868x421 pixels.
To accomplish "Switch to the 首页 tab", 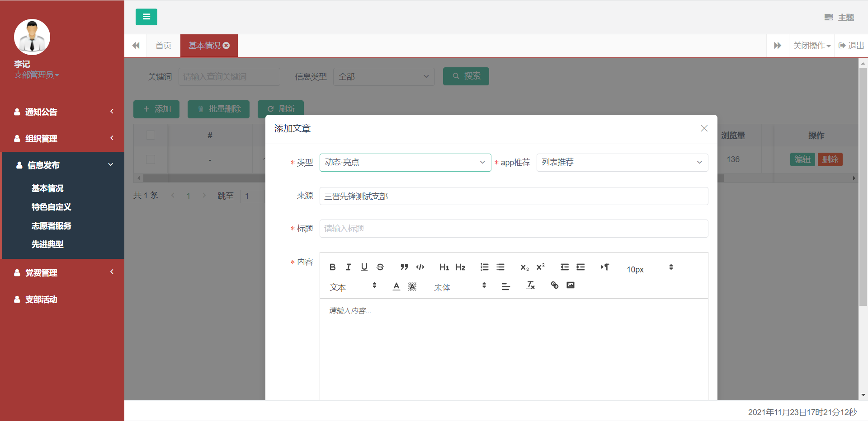I will (163, 46).
